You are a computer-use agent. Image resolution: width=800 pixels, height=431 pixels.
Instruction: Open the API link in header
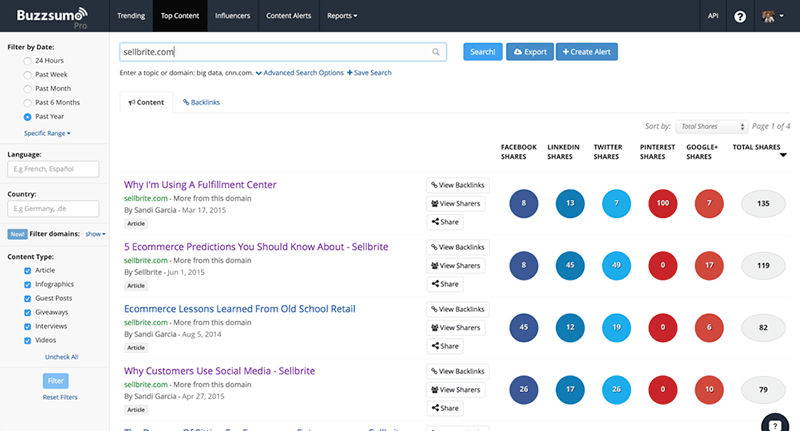click(x=713, y=16)
